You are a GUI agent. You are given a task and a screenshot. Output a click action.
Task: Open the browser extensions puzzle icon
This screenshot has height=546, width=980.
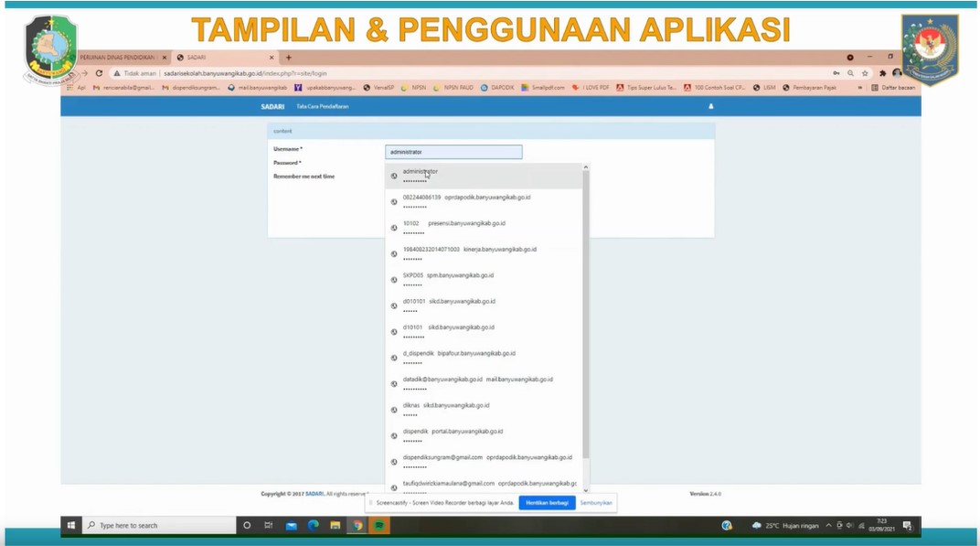pos(882,73)
